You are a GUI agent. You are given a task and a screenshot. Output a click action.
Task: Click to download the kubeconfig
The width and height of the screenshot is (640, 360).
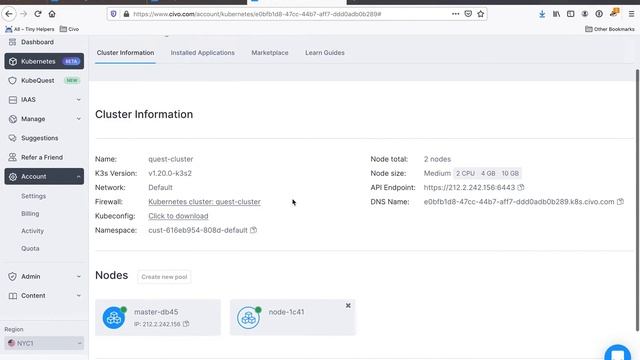tap(178, 216)
